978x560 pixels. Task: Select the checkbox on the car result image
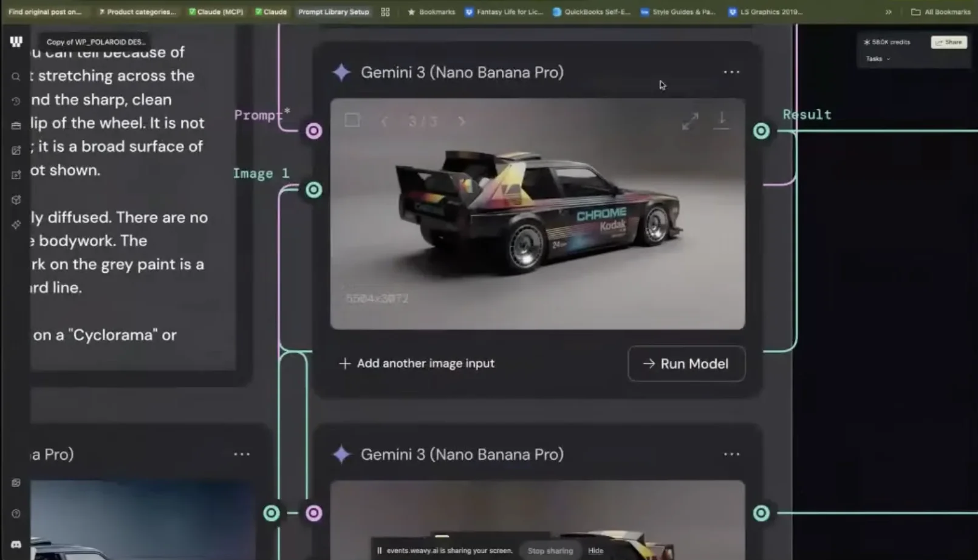click(352, 120)
